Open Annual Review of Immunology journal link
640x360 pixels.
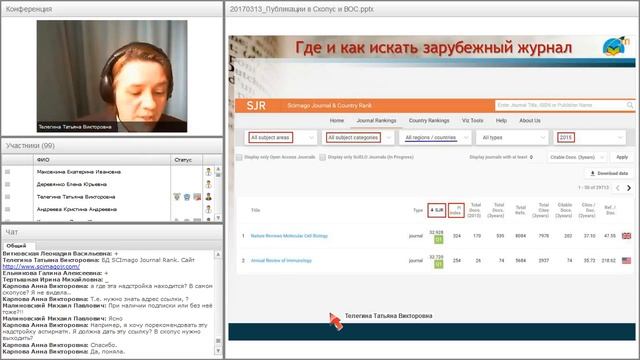point(281,260)
